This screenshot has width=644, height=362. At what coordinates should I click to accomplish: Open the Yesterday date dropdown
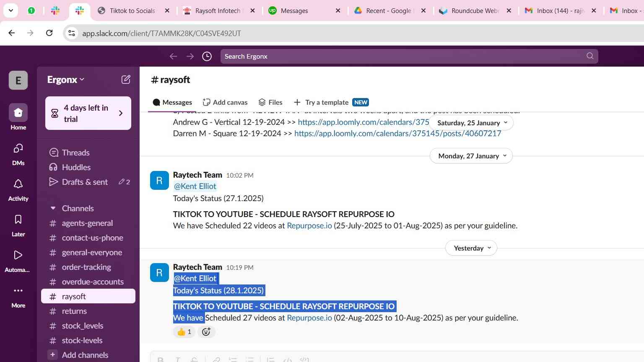point(471,248)
